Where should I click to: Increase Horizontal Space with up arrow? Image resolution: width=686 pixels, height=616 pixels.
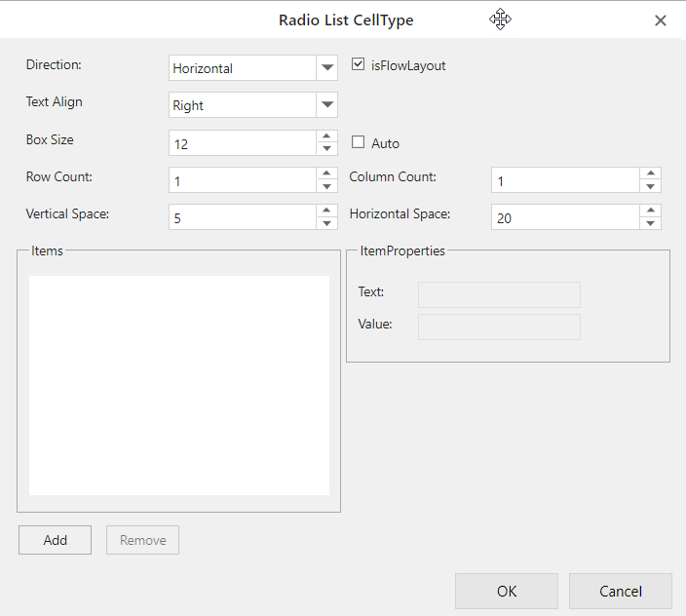(x=650, y=211)
